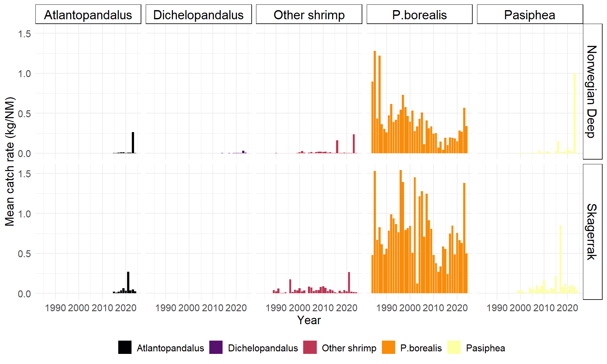607x364 pixels.
Task: Select the Dichelopandalus facet header
Action: pos(199,15)
